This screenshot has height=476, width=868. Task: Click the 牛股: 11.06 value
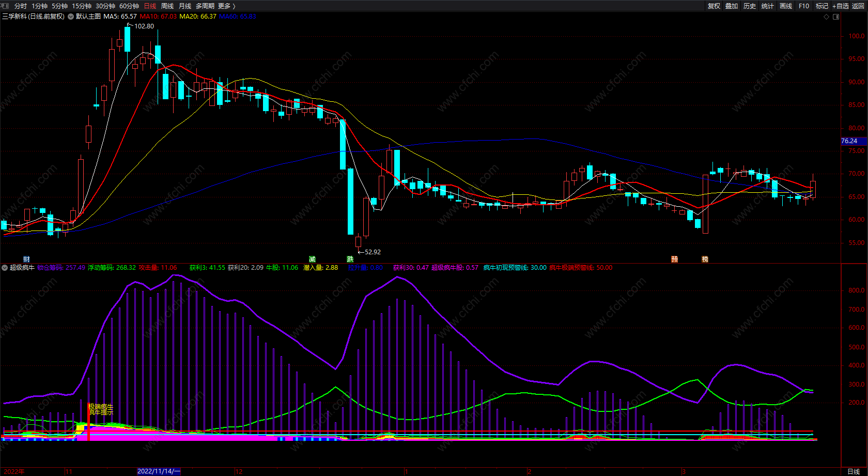[x=282, y=268]
